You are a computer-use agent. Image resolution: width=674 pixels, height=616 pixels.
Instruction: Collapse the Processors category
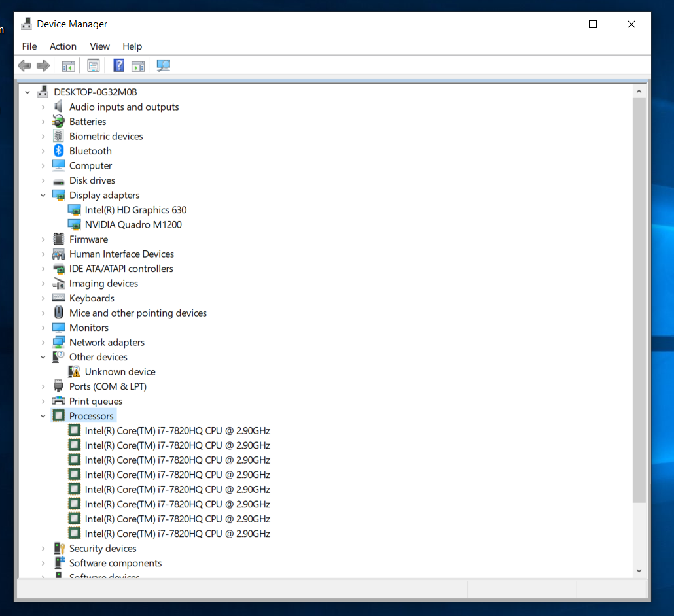click(43, 416)
